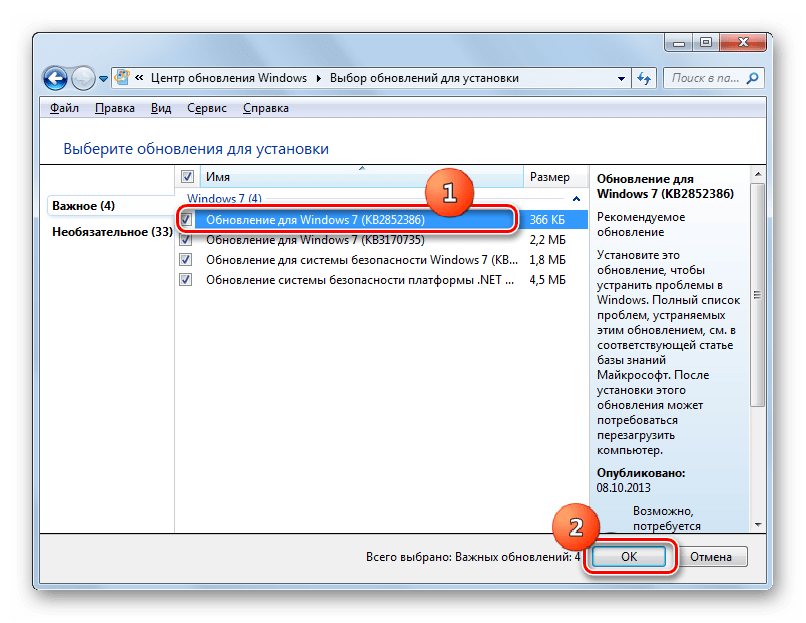Click the Refresh button beside address bar
Viewport: 806px width, 623px height.
pyautogui.click(x=644, y=79)
